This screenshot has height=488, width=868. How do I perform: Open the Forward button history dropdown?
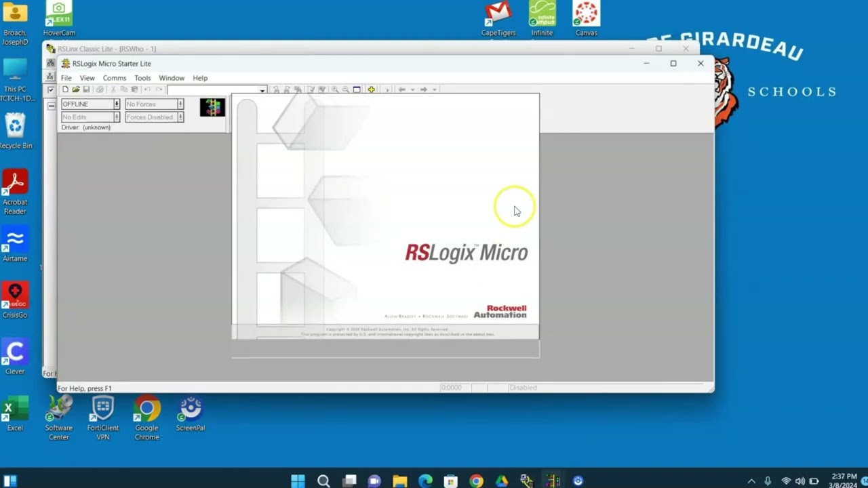pyautogui.click(x=435, y=89)
